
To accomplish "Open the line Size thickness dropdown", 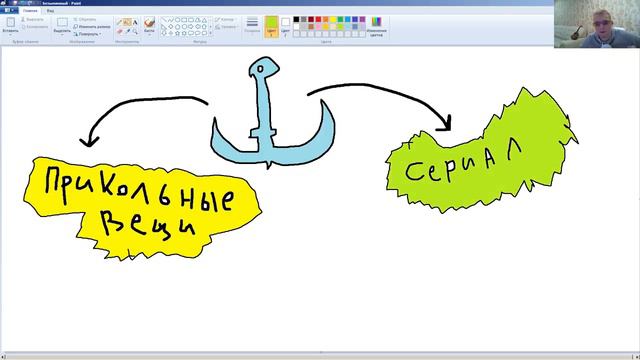I will (252, 25).
